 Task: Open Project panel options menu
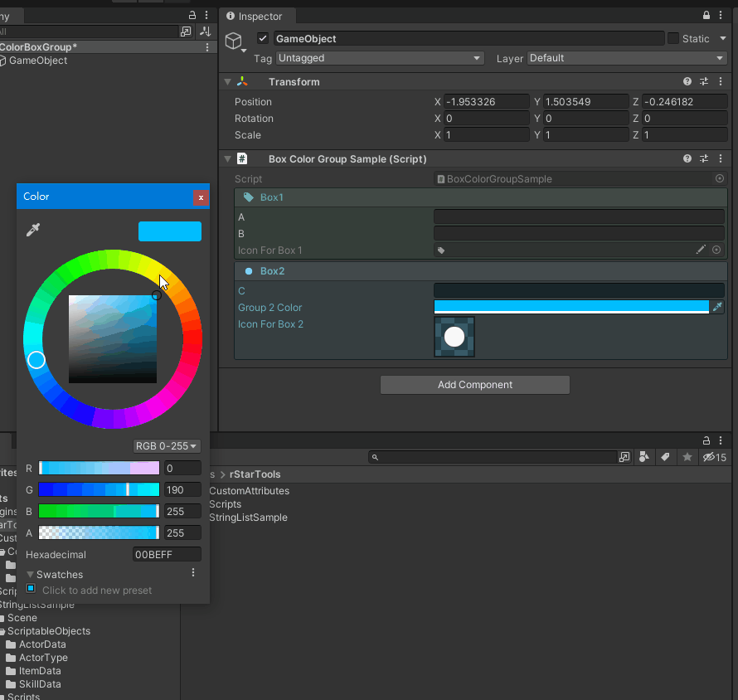click(721, 440)
